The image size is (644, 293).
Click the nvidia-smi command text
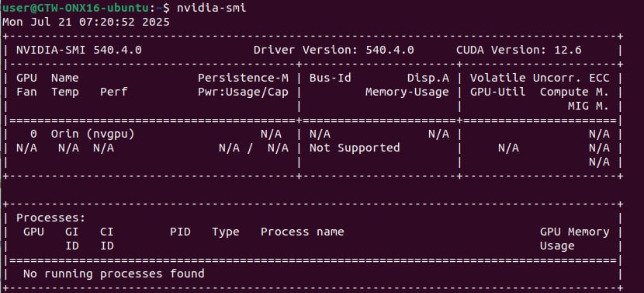pos(212,8)
